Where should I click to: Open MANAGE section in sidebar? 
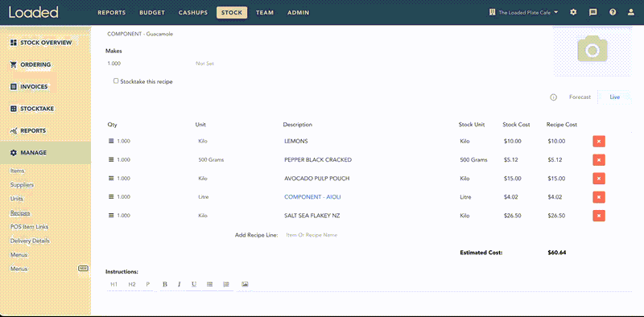pos(45,153)
